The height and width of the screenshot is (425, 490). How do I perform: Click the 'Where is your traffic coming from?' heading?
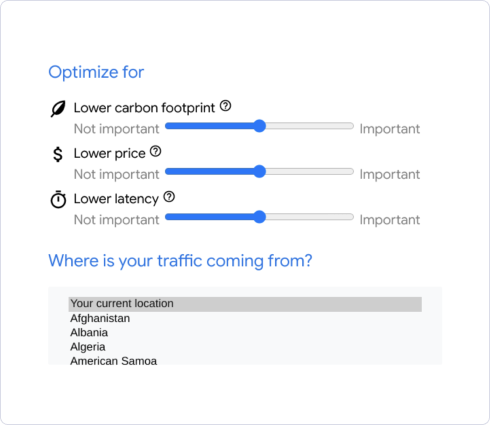180,261
